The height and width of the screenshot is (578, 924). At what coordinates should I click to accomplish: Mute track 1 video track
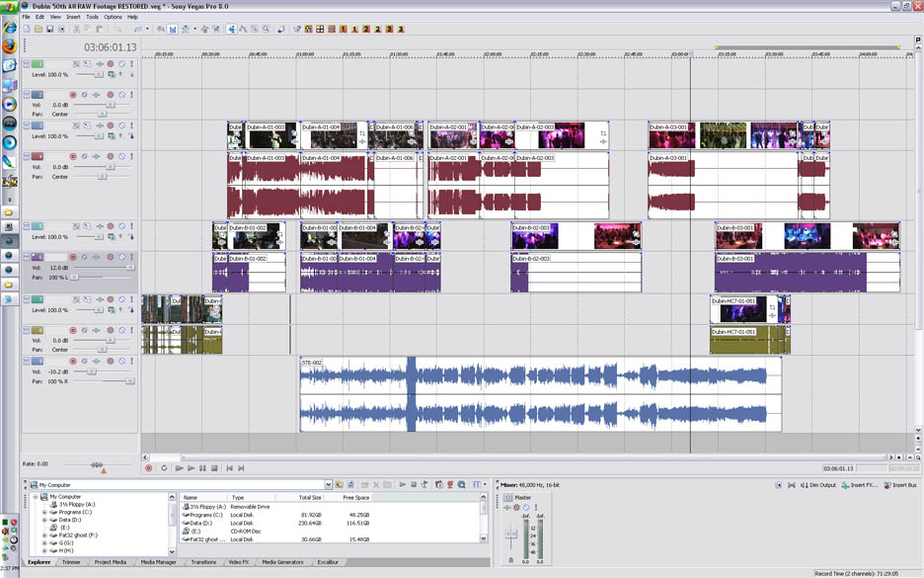click(121, 64)
